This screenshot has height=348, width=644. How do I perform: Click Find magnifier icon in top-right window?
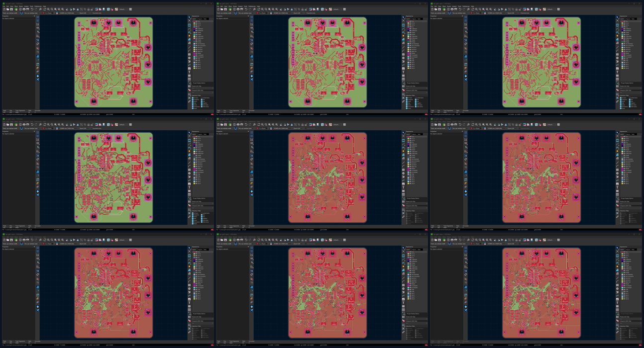pyautogui.click(x=468, y=9)
